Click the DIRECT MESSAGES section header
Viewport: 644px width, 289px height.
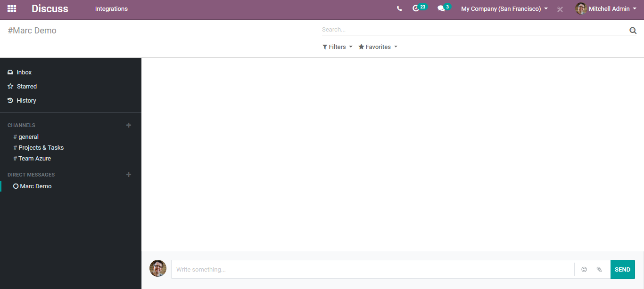31,175
